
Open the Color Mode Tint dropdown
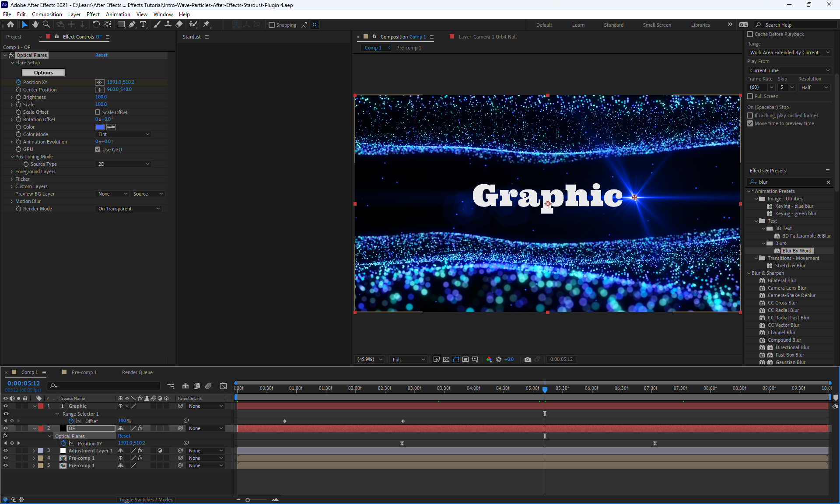click(x=123, y=134)
